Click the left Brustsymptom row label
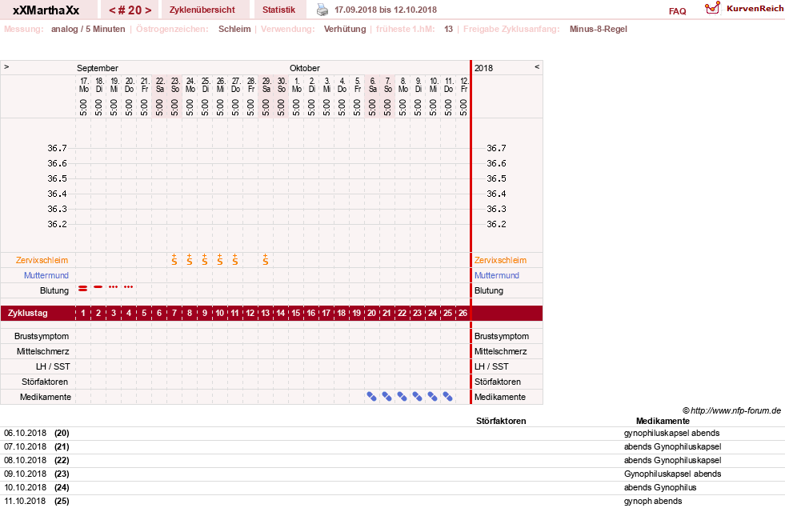 tap(42, 336)
